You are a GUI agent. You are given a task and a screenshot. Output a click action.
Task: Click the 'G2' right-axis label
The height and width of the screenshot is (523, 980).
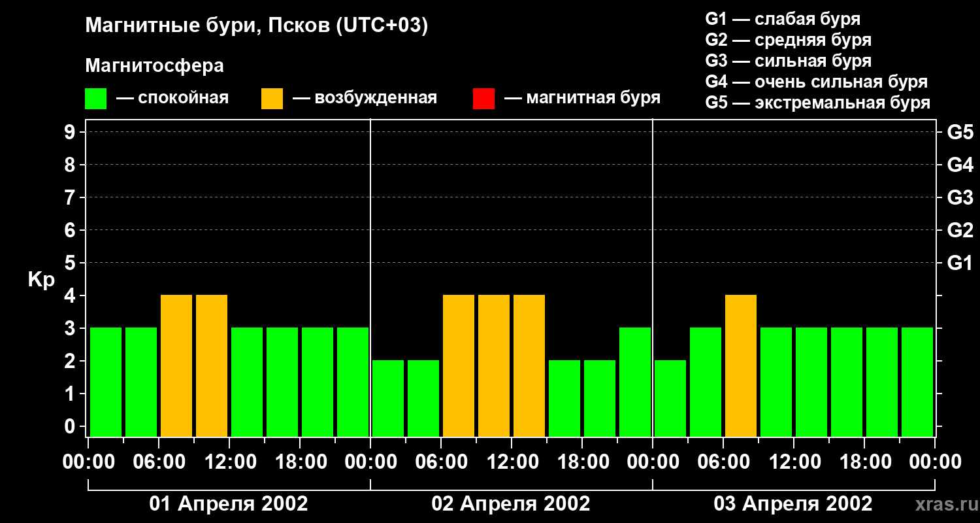tap(960, 231)
